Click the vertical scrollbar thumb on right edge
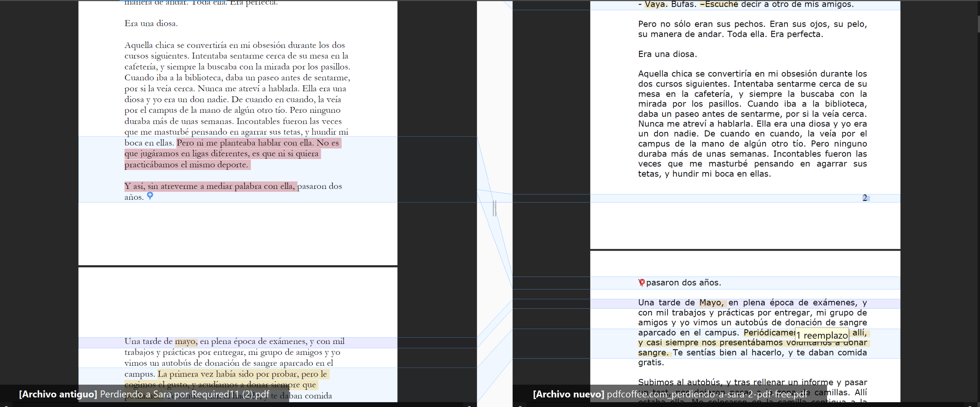Screen dimensions: 980x407 pos(978,24)
